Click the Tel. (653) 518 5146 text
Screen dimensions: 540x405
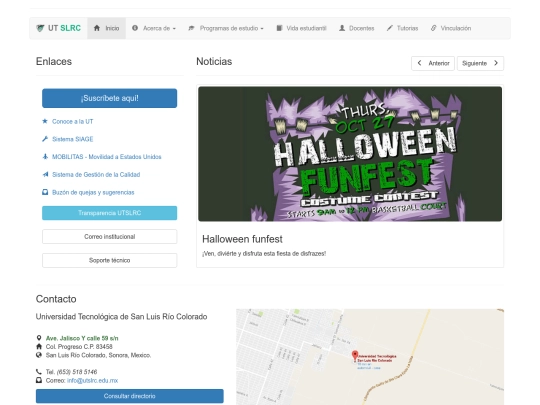pos(71,372)
